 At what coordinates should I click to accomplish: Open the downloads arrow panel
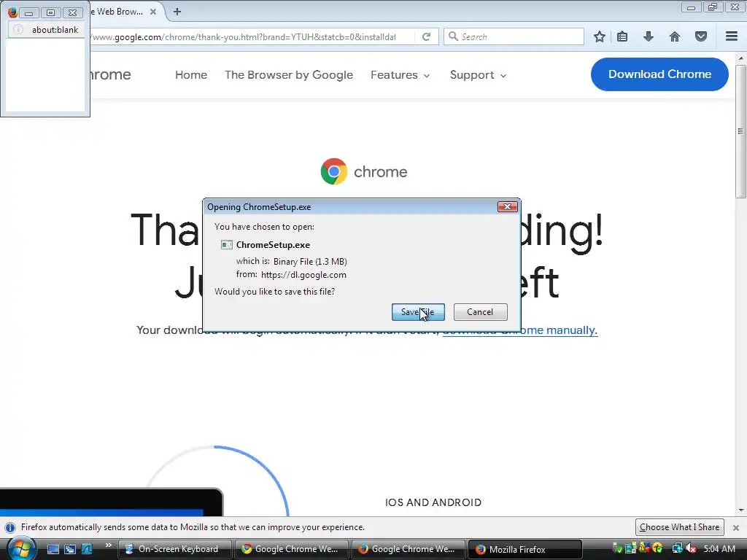(x=649, y=36)
